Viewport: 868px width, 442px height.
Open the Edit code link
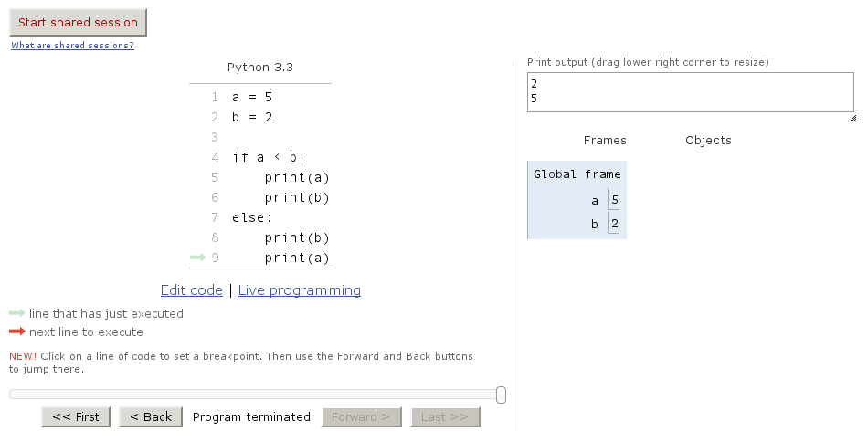coord(192,290)
